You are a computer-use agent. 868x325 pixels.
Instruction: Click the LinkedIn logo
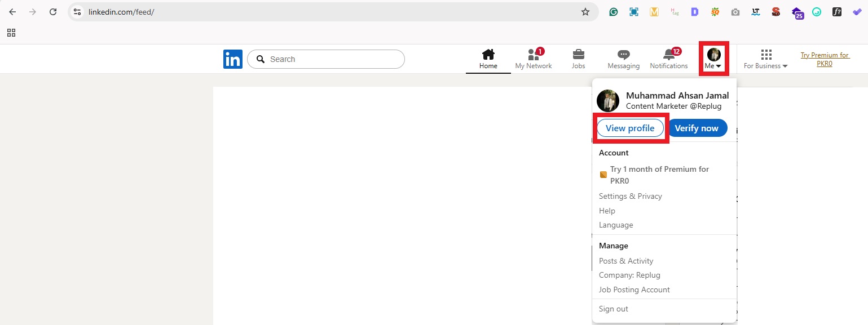pos(232,59)
